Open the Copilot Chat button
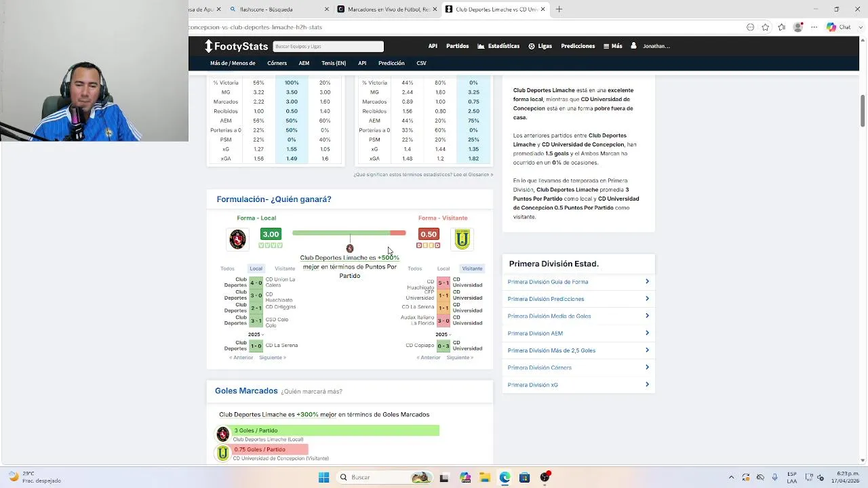The width and height of the screenshot is (868, 488). pos(840,27)
